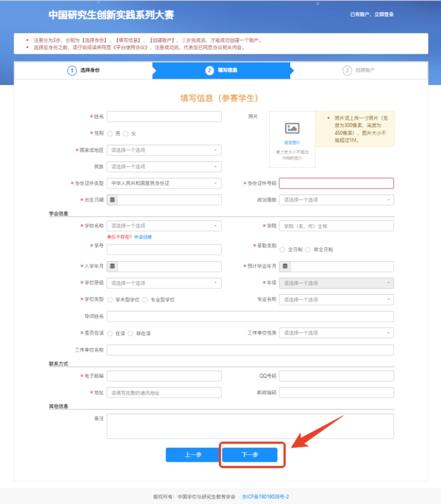This screenshot has height=504, width=441.
Task: Click the 立即登录 link in header
Action: 384,14
